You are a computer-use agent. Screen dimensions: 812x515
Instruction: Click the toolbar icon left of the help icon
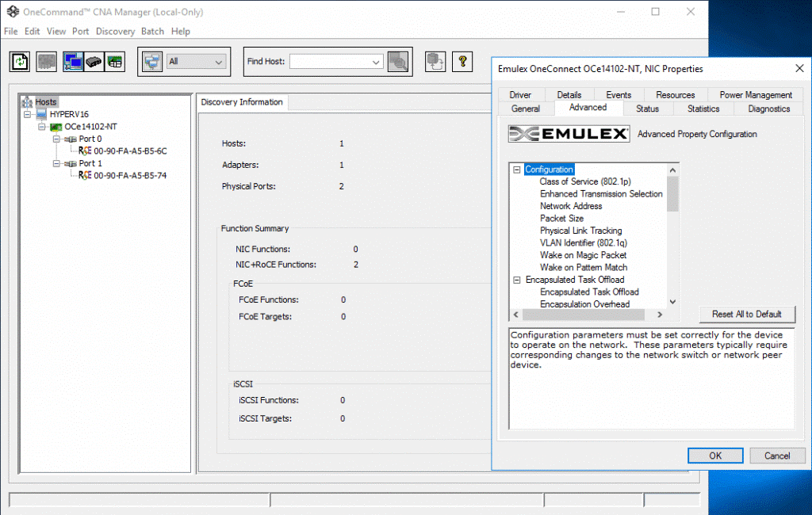[435, 62]
